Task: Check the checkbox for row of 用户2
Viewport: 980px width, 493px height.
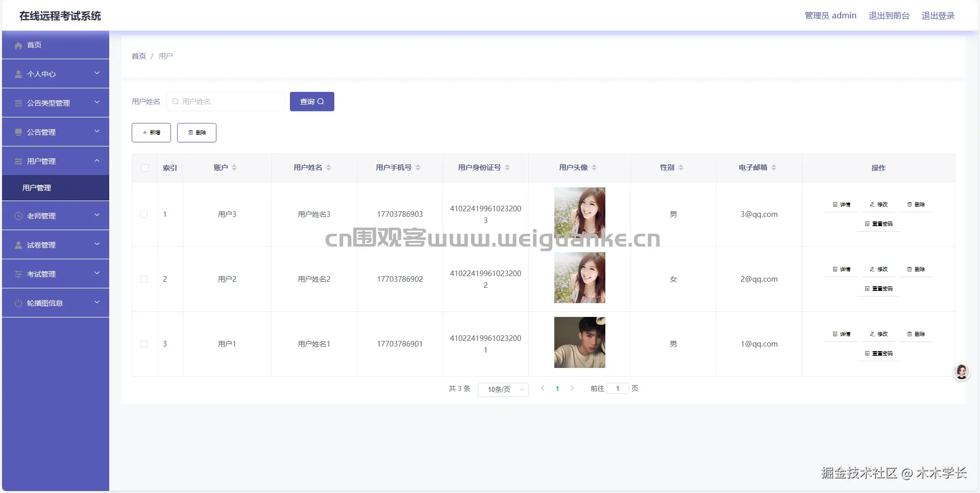Action: 144,279
